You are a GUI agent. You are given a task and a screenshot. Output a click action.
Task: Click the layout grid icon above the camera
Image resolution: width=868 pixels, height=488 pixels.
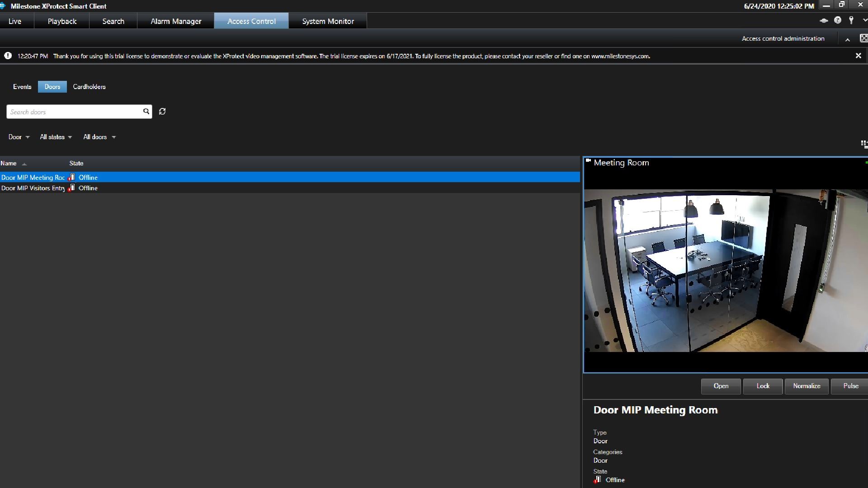click(864, 144)
